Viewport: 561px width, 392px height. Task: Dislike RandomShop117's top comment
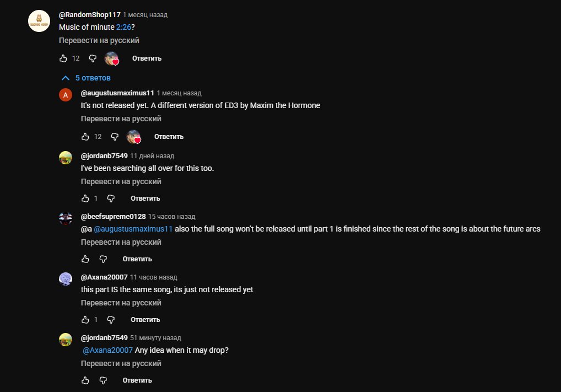tap(93, 58)
